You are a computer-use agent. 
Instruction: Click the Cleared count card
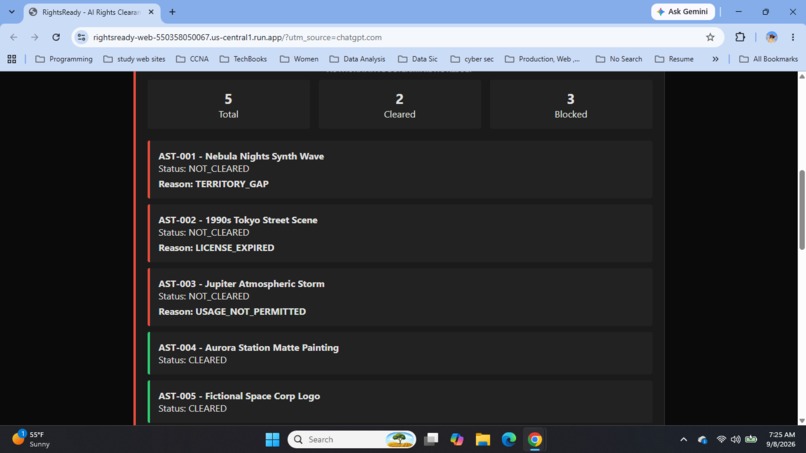399,104
